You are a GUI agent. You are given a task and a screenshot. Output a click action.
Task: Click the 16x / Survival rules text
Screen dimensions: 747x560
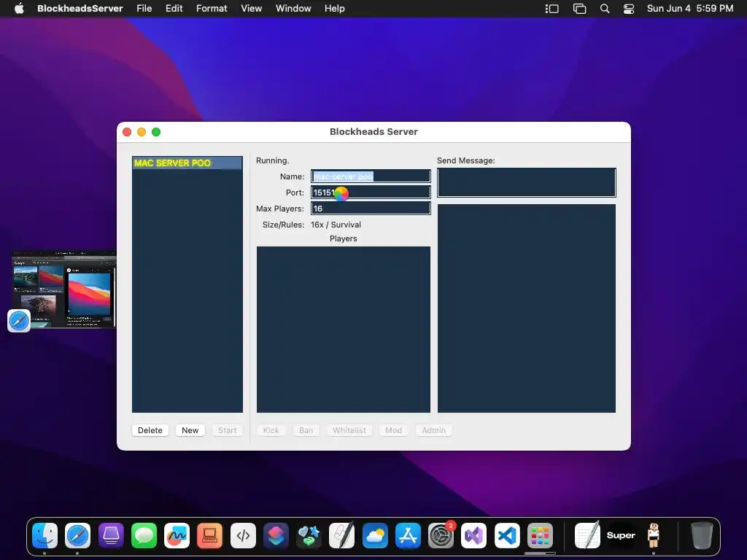[x=336, y=225]
